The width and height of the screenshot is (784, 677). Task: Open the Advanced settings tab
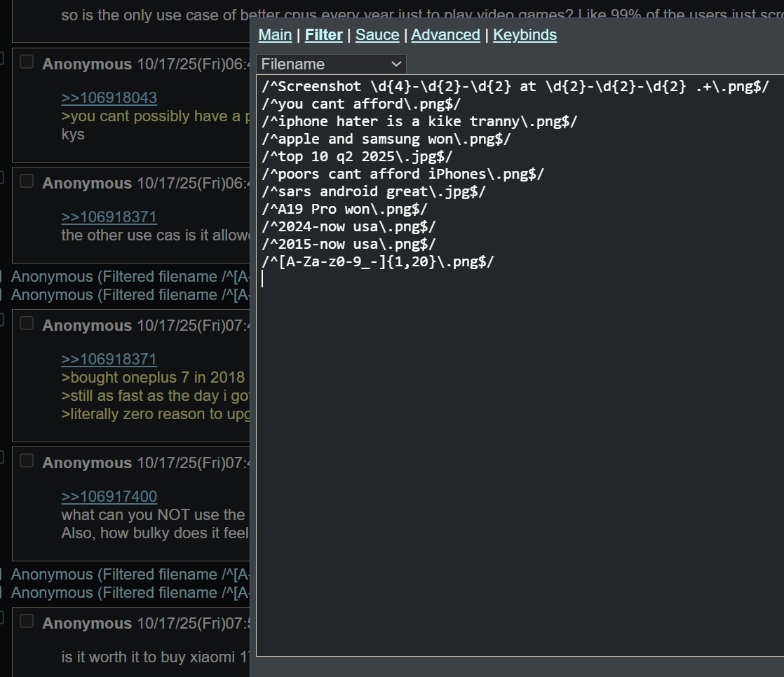(x=445, y=35)
